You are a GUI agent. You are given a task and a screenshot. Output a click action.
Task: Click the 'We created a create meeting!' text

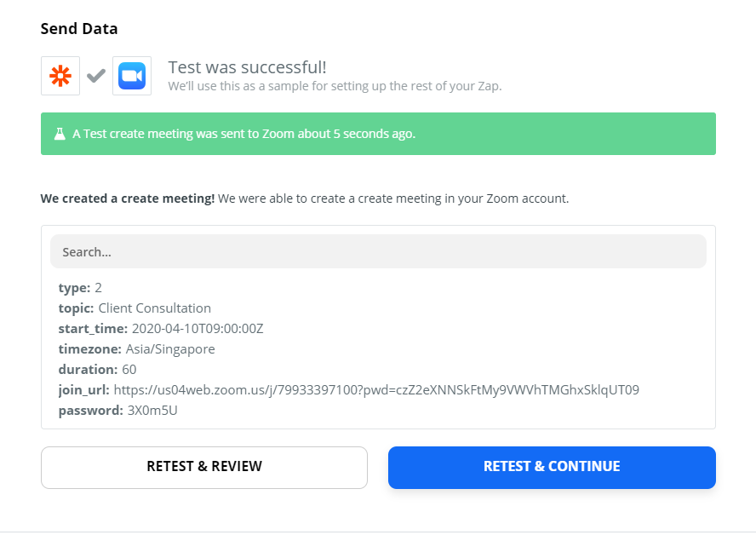tap(128, 198)
